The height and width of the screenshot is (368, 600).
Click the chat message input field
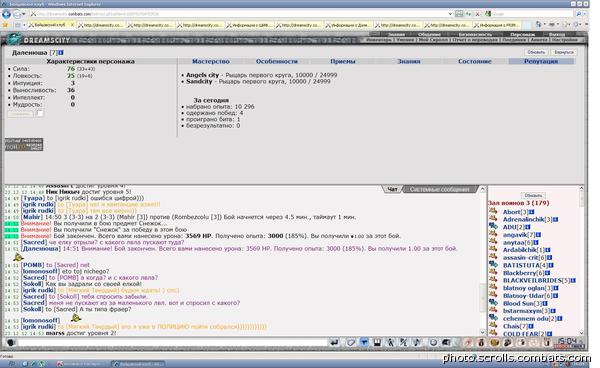click(173, 342)
